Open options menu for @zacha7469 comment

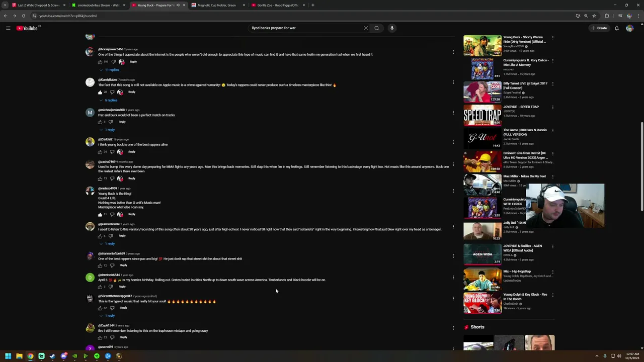453,164
